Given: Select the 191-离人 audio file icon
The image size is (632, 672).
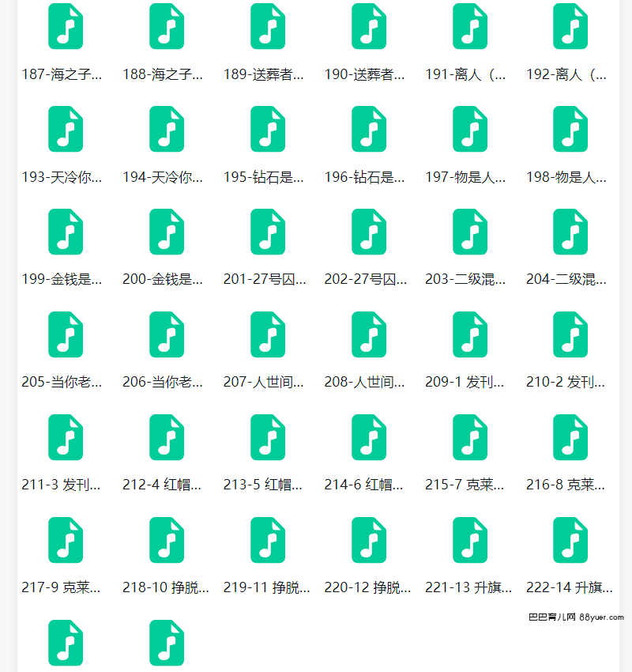Looking at the screenshot, I should pyautogui.click(x=470, y=26).
